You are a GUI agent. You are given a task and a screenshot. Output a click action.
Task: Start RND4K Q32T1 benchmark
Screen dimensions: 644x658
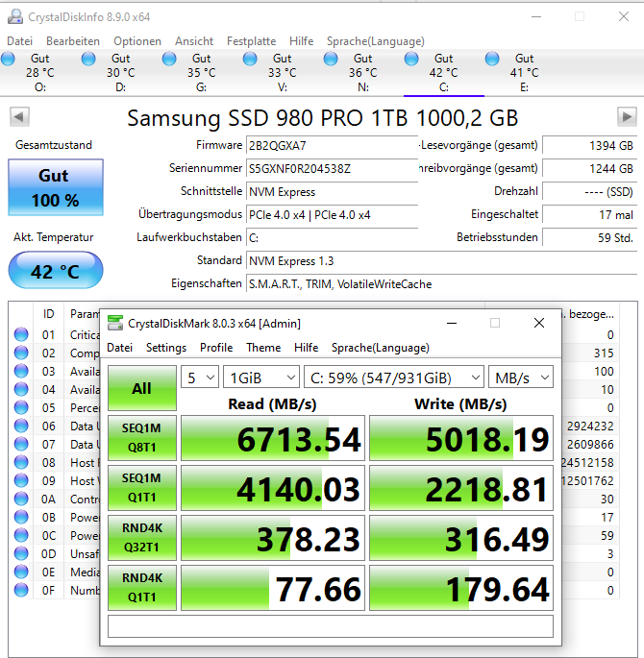[x=142, y=538]
